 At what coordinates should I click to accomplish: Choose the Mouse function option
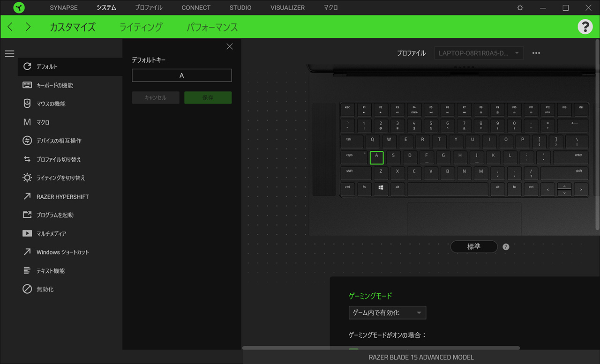51,104
